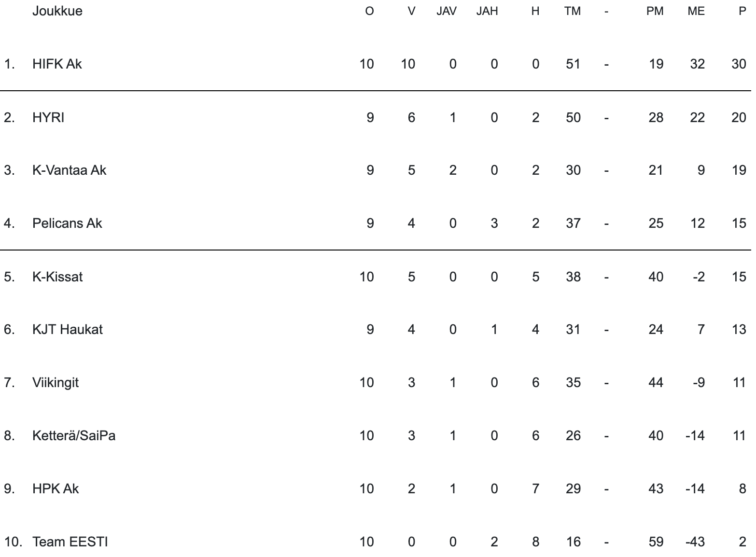Screen dimensions: 756x557
Task: Click the Viikingit team name
Action: click(x=56, y=382)
